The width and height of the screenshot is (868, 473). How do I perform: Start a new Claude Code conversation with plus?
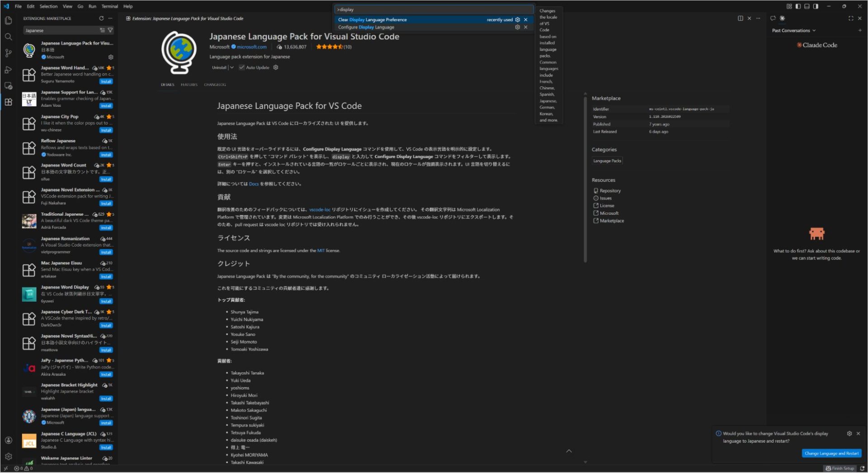pos(861,30)
